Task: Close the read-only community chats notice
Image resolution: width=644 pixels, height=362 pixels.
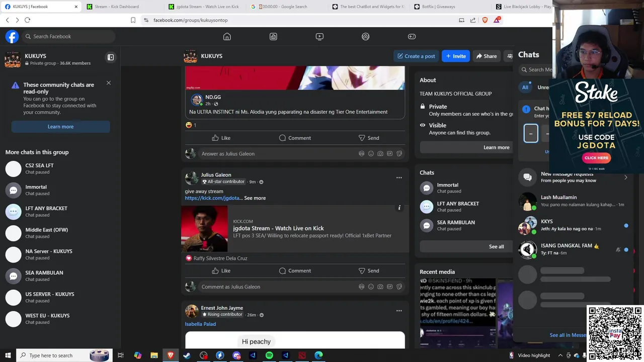Action: [x=108, y=83]
